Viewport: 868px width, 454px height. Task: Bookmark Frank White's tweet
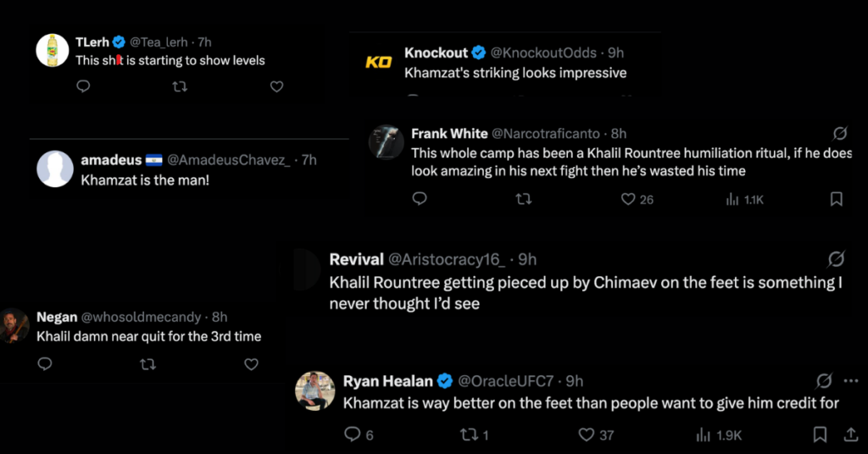pyautogui.click(x=836, y=199)
